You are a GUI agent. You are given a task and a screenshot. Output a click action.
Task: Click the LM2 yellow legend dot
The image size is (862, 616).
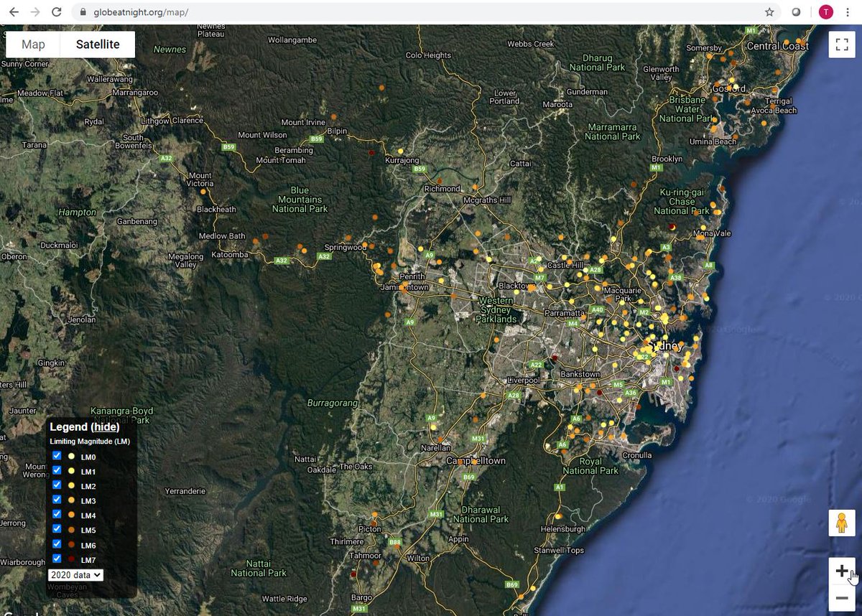tap(71, 486)
